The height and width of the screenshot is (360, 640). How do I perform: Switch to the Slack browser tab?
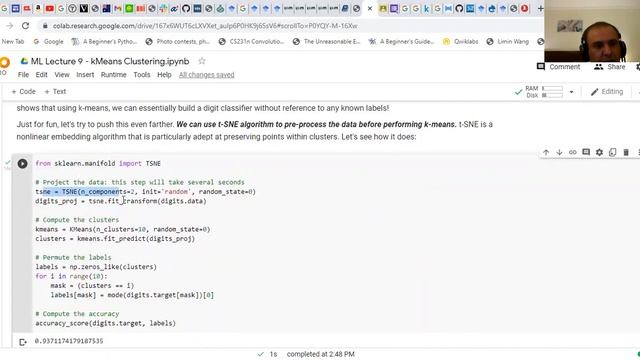tap(163, 8)
